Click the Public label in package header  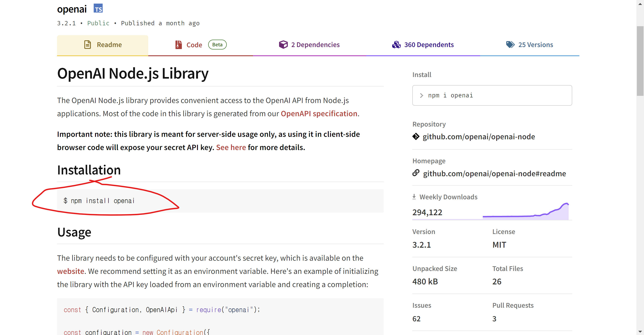pyautogui.click(x=98, y=23)
